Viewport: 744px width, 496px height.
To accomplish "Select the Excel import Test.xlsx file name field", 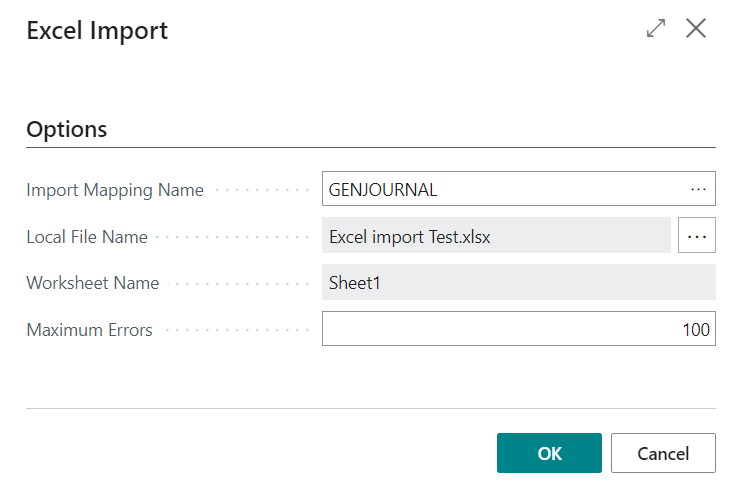I will (x=496, y=235).
